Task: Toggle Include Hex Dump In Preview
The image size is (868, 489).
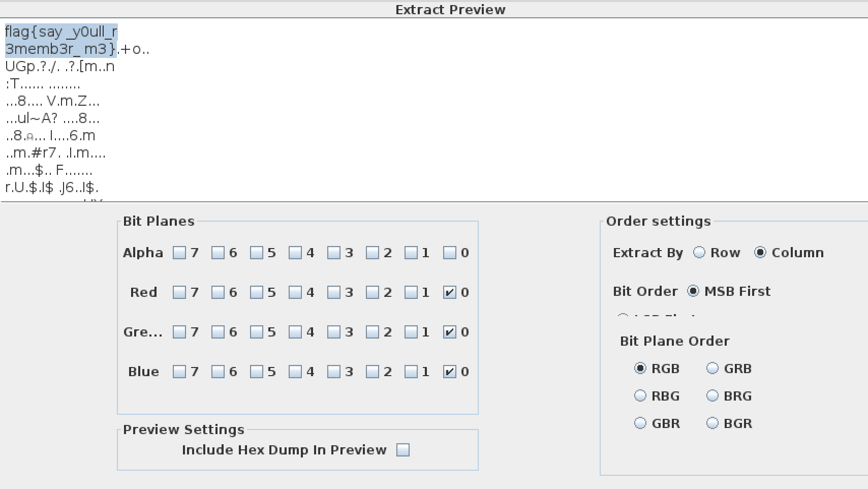Action: (403, 450)
